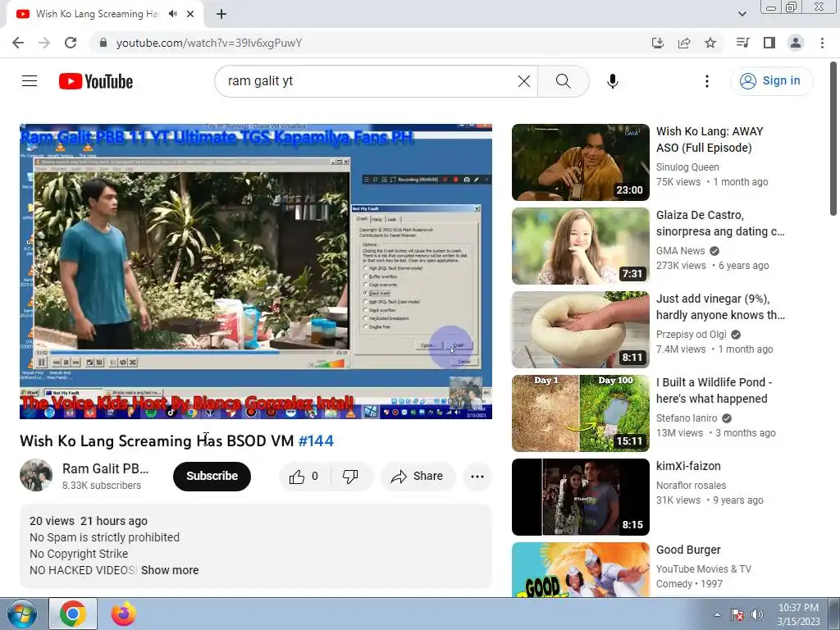840x630 pixels.
Task: Open the kimXi-faizon video title
Action: pyautogui.click(x=688, y=466)
